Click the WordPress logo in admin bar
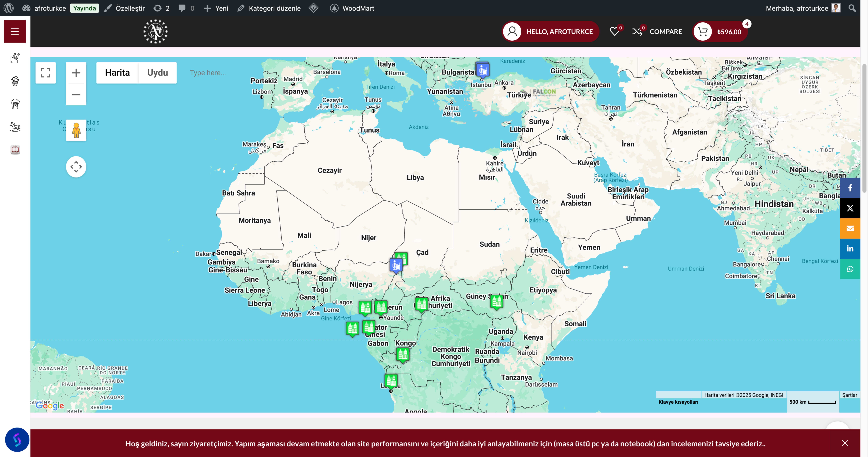868x457 pixels. (9, 8)
